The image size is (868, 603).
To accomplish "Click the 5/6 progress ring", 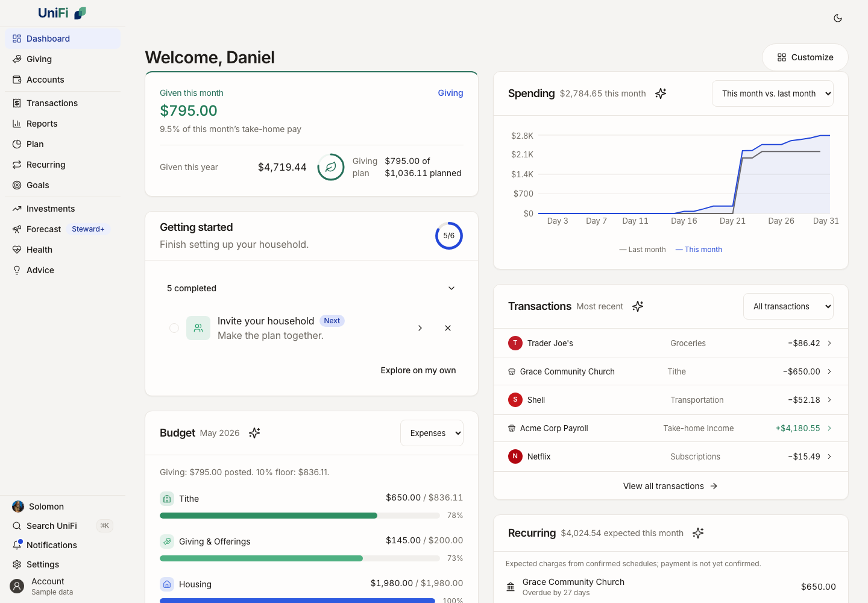I will [449, 236].
